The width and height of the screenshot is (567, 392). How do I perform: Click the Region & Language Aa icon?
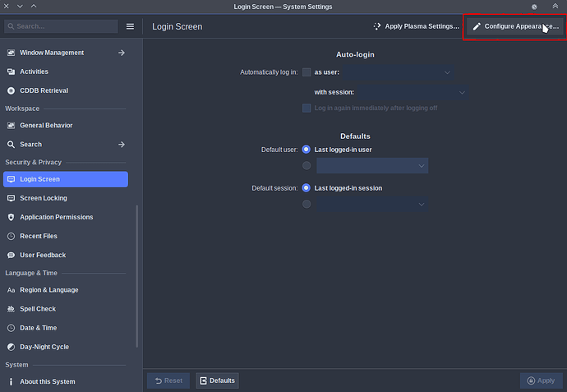(x=12, y=290)
